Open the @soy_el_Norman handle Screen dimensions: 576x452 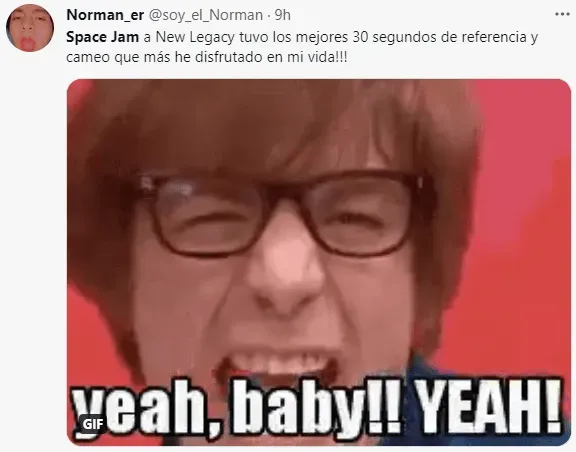(205, 15)
